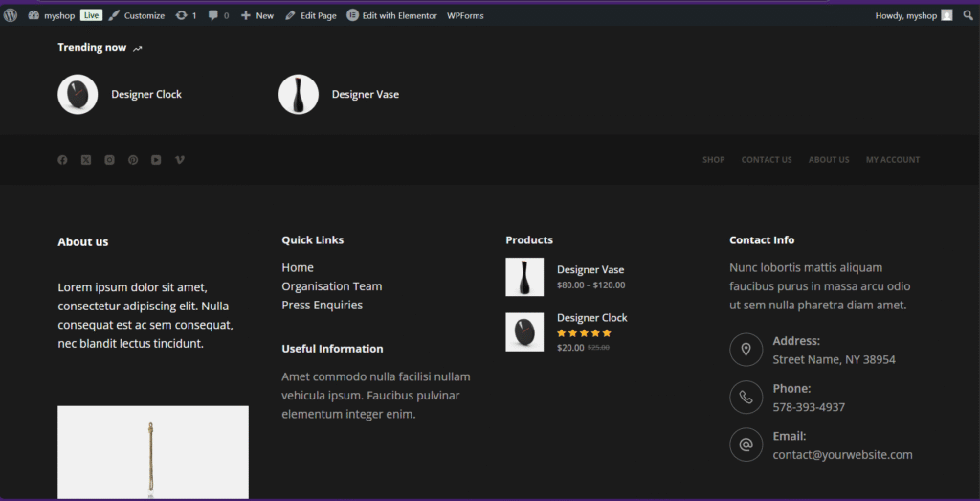This screenshot has width=980, height=501.
Task: Click the Live status badge
Action: pyautogui.click(x=91, y=15)
